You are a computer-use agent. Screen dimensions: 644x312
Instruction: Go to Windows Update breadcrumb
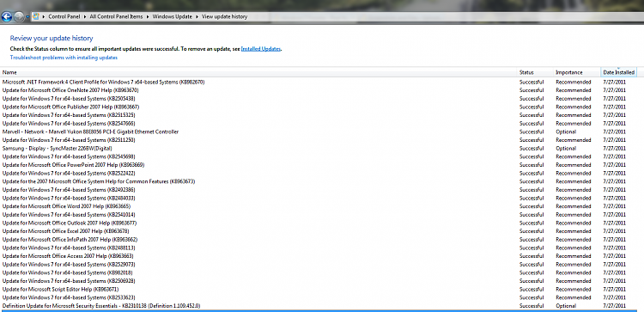172,17
